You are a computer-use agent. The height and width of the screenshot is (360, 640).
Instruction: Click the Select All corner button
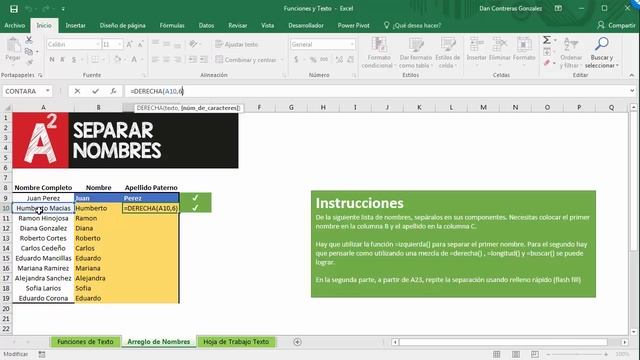click(7, 107)
